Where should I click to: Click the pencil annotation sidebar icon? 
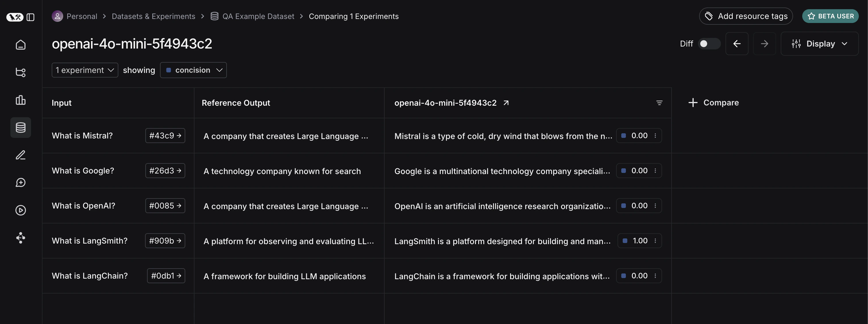click(x=21, y=155)
